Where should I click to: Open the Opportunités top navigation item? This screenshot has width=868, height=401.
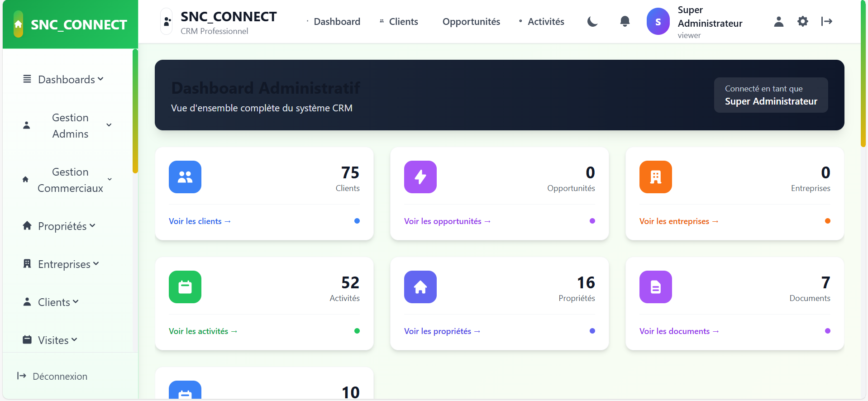coord(471,22)
